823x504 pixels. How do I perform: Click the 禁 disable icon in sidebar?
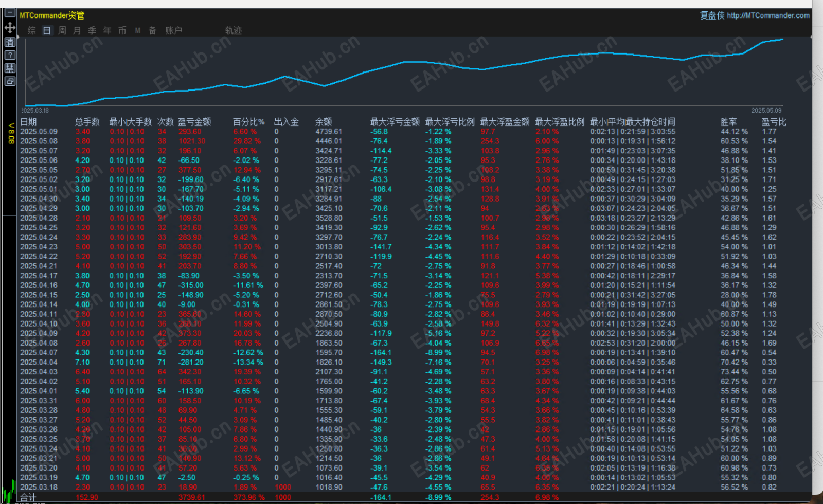(10, 68)
